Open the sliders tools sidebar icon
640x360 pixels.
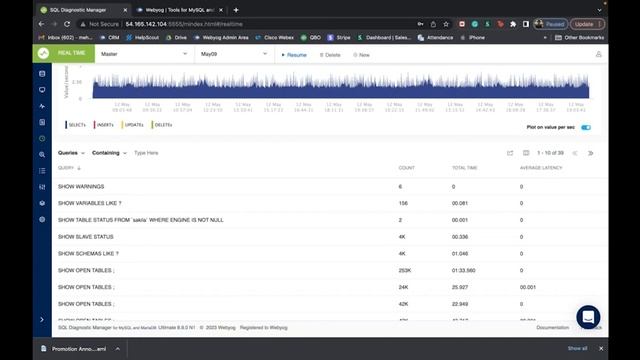[42, 187]
